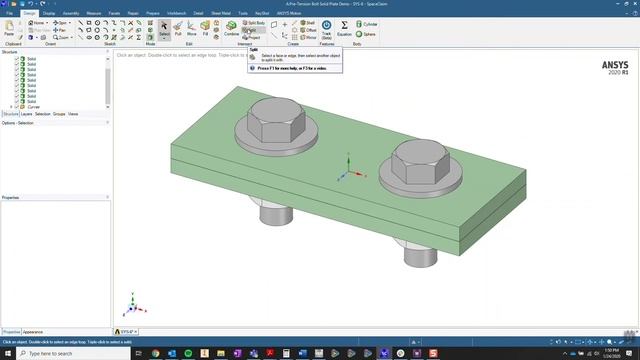
Task: Switch to the Display ribbon tab
Action: click(x=49, y=13)
